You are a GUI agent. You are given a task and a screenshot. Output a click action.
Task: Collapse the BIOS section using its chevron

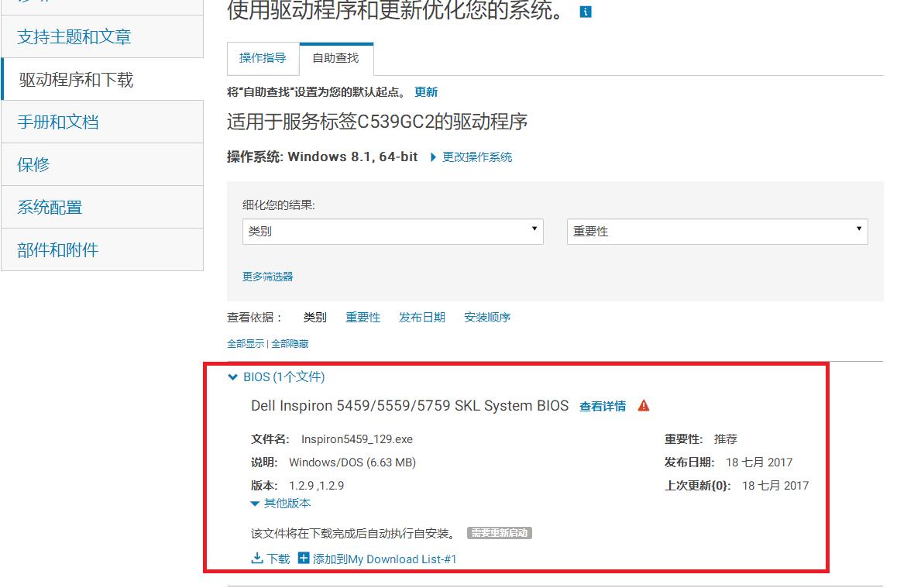click(x=232, y=377)
